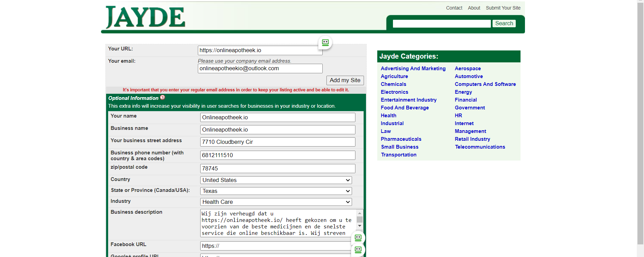644x257 pixels.
Task: Click the Business phone number field
Action: tap(278, 155)
